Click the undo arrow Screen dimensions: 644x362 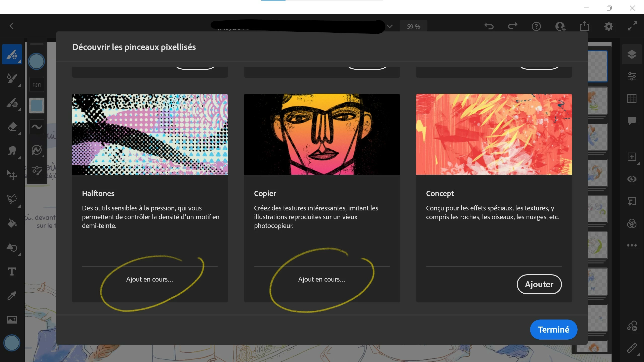point(489,26)
